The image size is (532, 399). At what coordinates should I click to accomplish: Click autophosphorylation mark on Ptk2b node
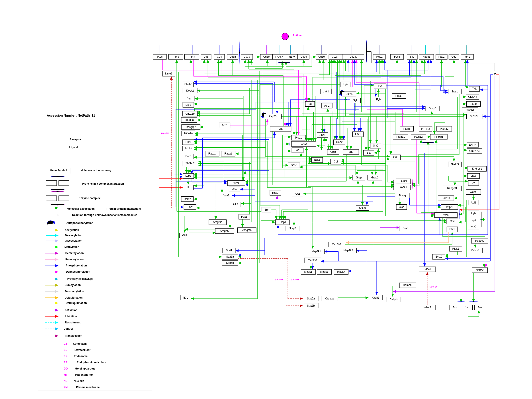pos(342,92)
